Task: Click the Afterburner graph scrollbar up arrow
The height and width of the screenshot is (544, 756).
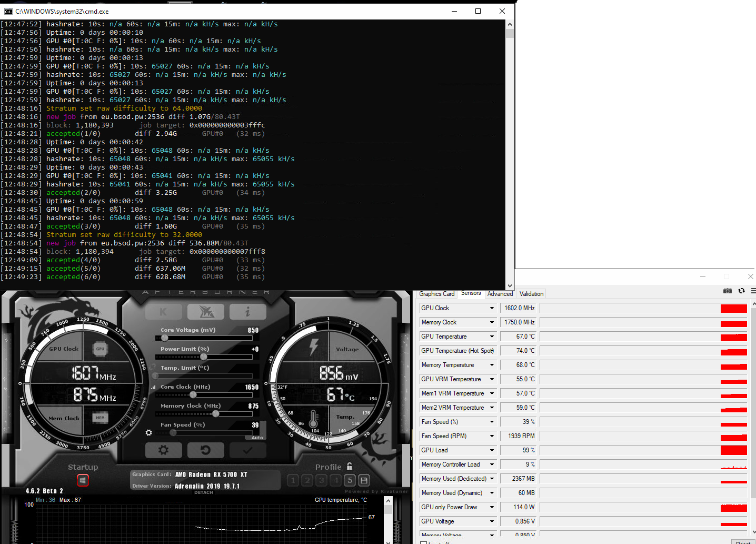Action: pos(389,500)
